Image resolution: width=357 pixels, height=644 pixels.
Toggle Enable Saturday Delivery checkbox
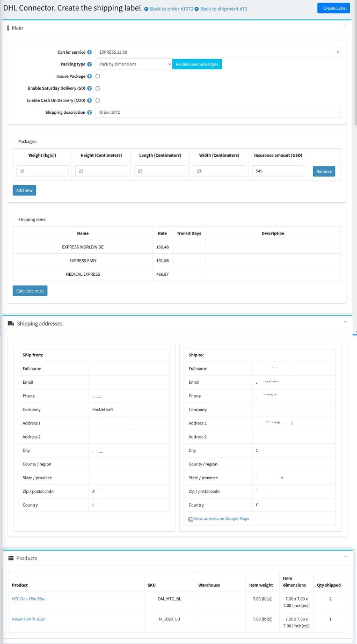click(x=98, y=89)
